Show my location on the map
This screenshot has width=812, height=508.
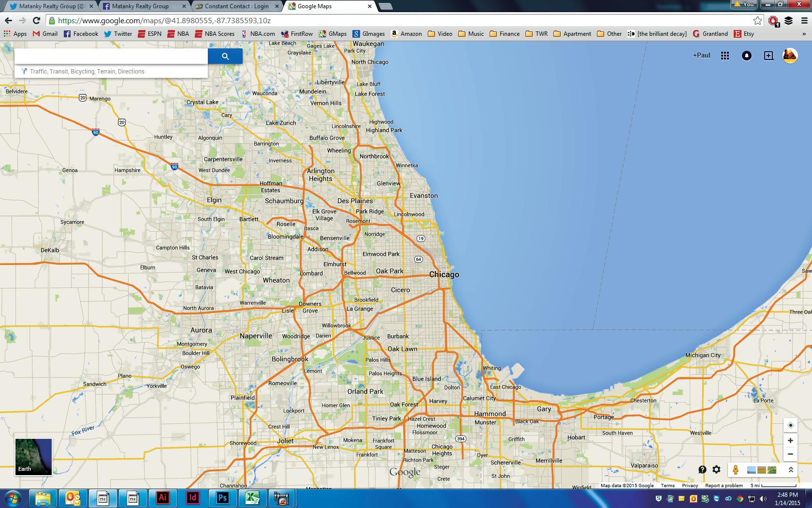pyautogui.click(x=790, y=425)
